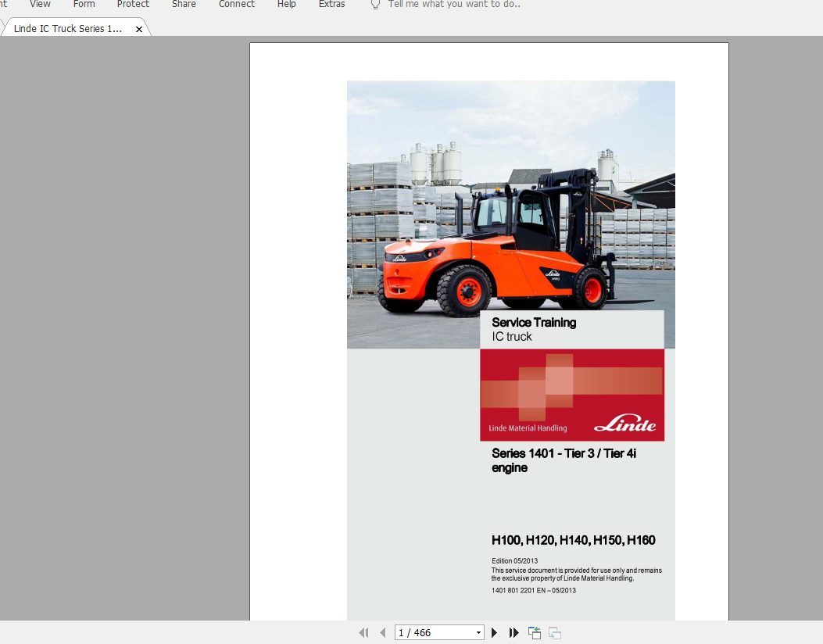Open the Form menu

[x=84, y=4]
